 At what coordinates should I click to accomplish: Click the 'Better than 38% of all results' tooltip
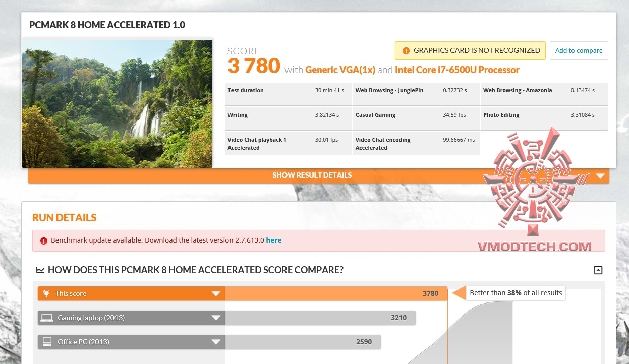coord(516,293)
